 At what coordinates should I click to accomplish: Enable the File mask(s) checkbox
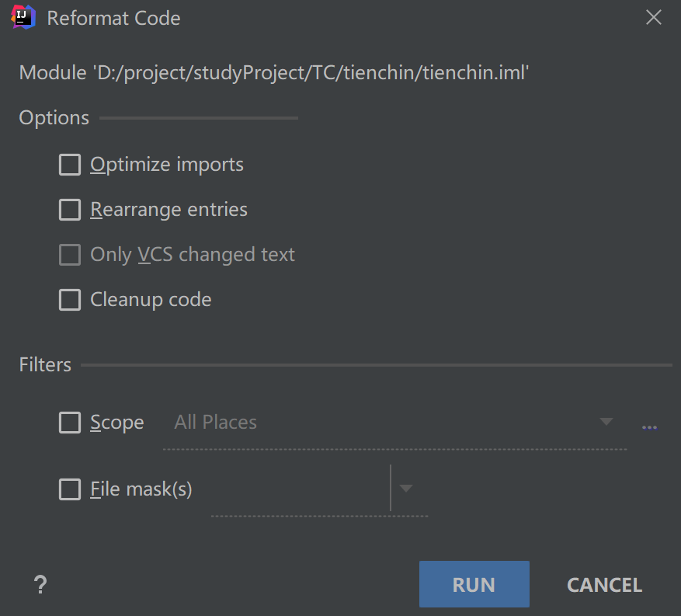click(x=70, y=489)
